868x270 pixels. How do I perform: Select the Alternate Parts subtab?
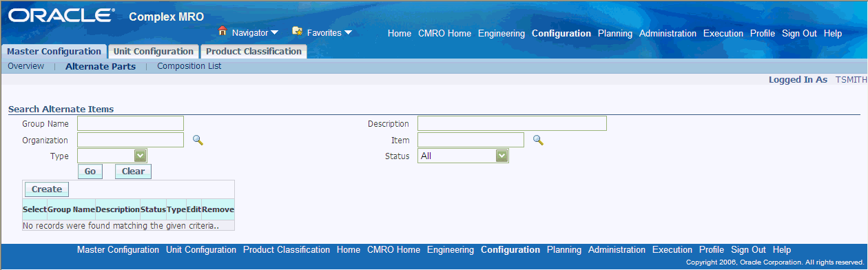pos(101,67)
